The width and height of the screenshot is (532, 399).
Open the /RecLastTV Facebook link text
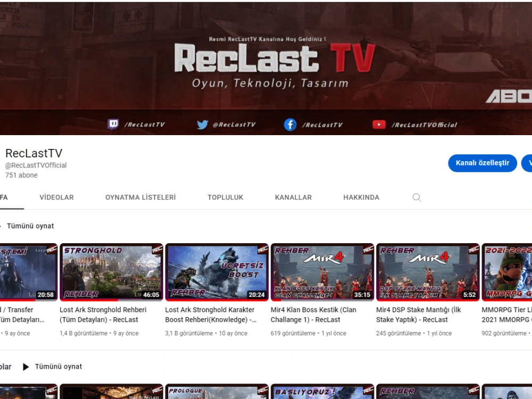point(322,125)
